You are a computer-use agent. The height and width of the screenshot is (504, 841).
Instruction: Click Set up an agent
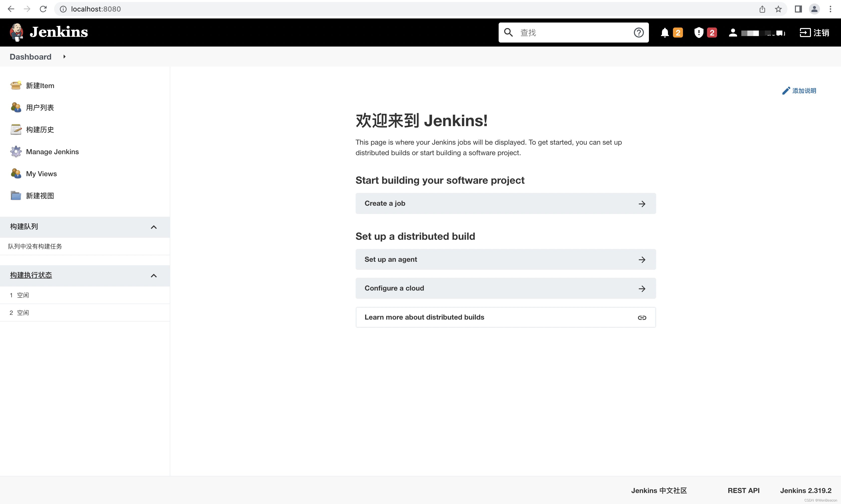click(505, 260)
